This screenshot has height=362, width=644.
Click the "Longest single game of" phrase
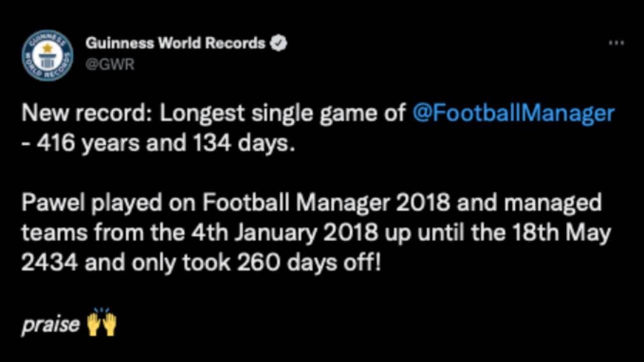282,114
